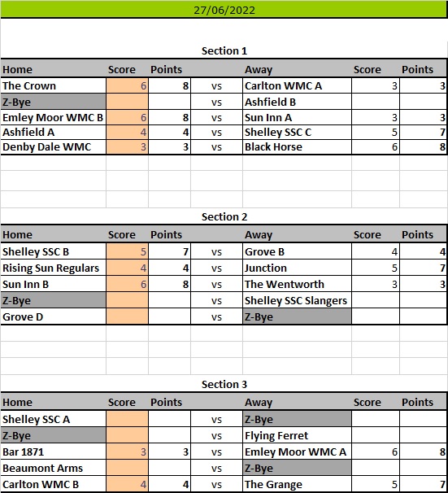
Task: Select the Bar 1871 home team cell
Action: click(54, 452)
